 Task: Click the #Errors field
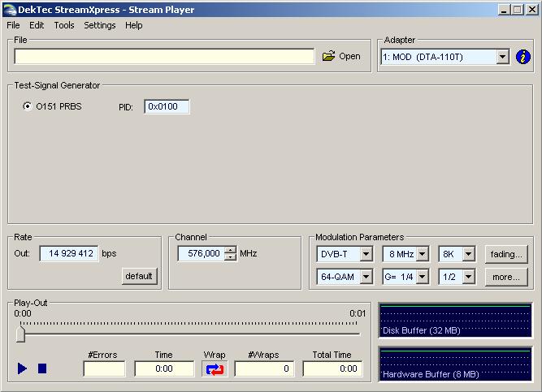(104, 368)
